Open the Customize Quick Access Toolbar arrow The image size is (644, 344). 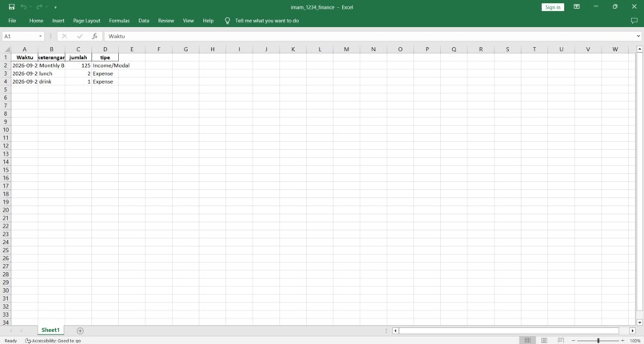55,7
